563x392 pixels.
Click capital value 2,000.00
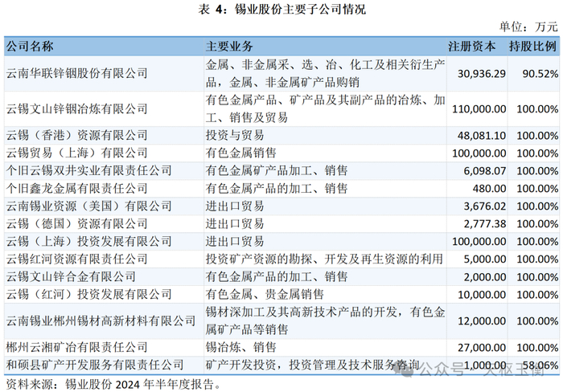pos(485,277)
